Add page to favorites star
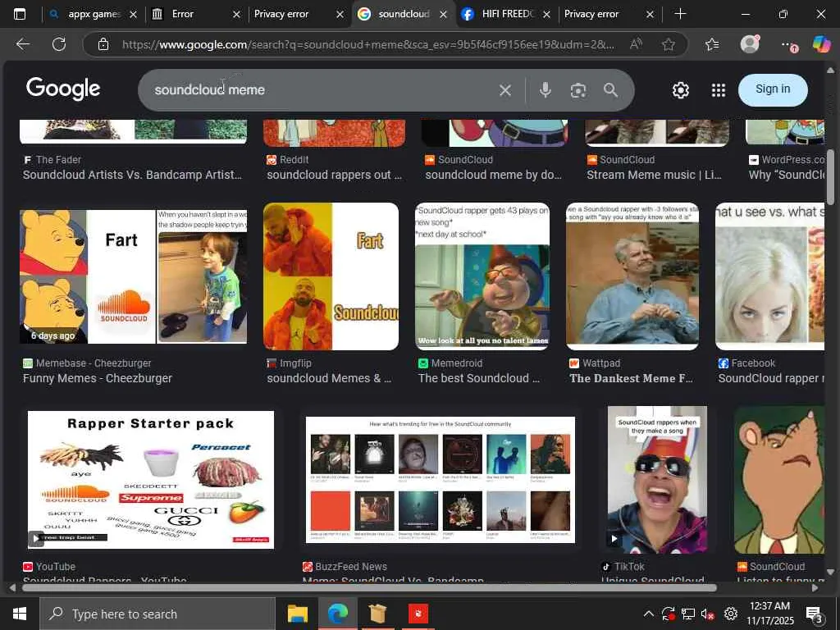The height and width of the screenshot is (630, 840). click(668, 44)
